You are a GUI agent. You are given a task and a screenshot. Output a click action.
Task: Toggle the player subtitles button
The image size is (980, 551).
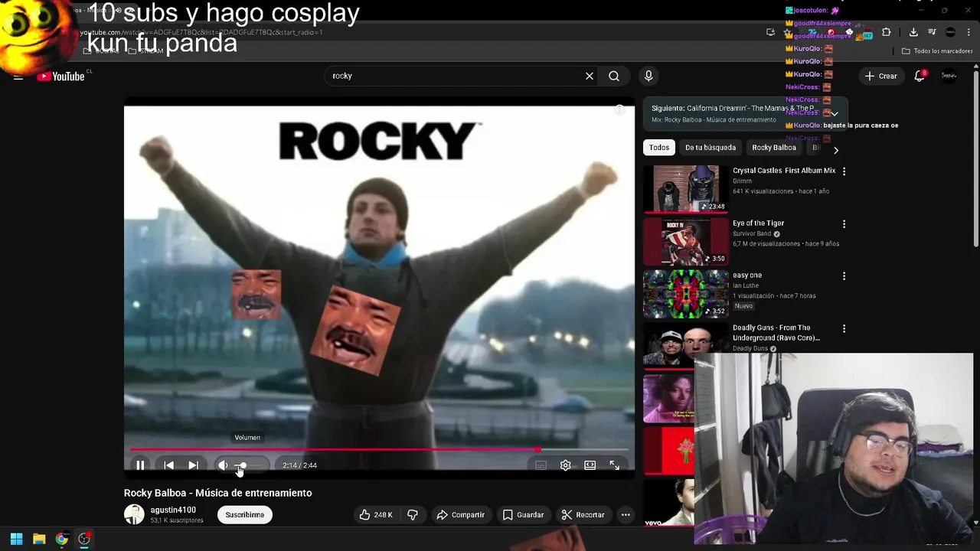(x=541, y=465)
